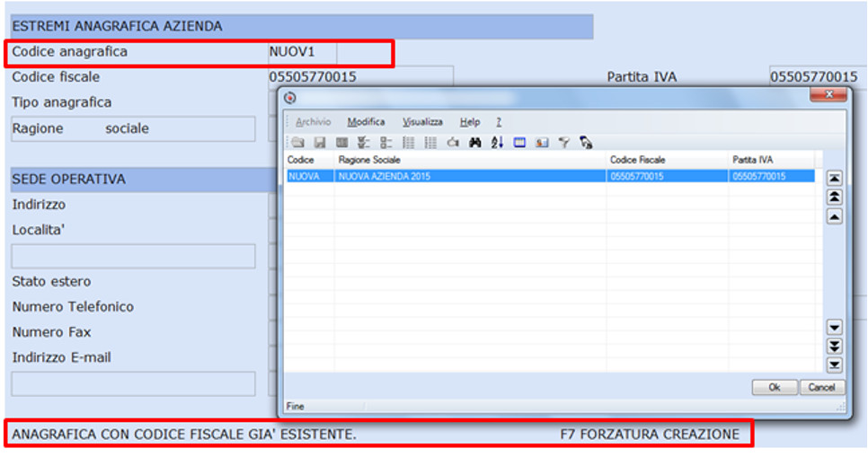Click the orange export sheet icon
Image resolution: width=868 pixels, height=457 pixels.
542,143
